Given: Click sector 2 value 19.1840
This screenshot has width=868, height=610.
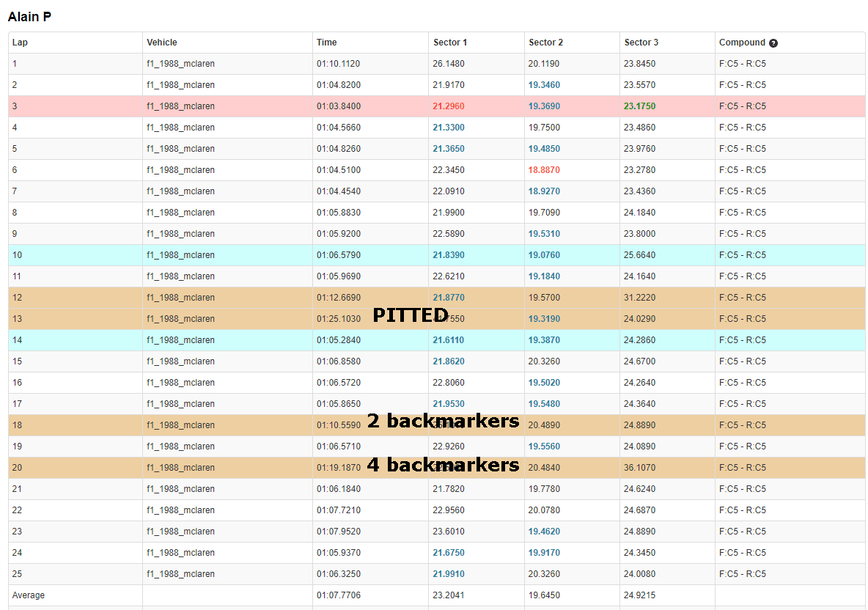Looking at the screenshot, I should click(x=544, y=276).
